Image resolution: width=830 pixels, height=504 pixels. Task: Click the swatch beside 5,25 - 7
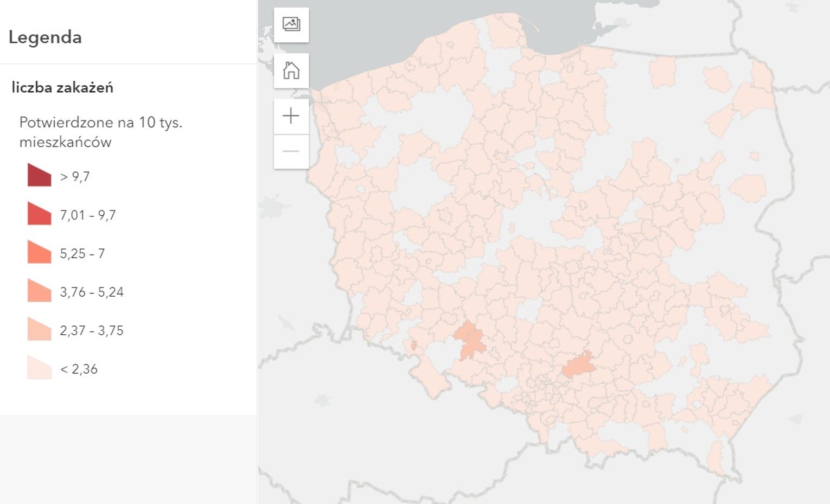39,253
